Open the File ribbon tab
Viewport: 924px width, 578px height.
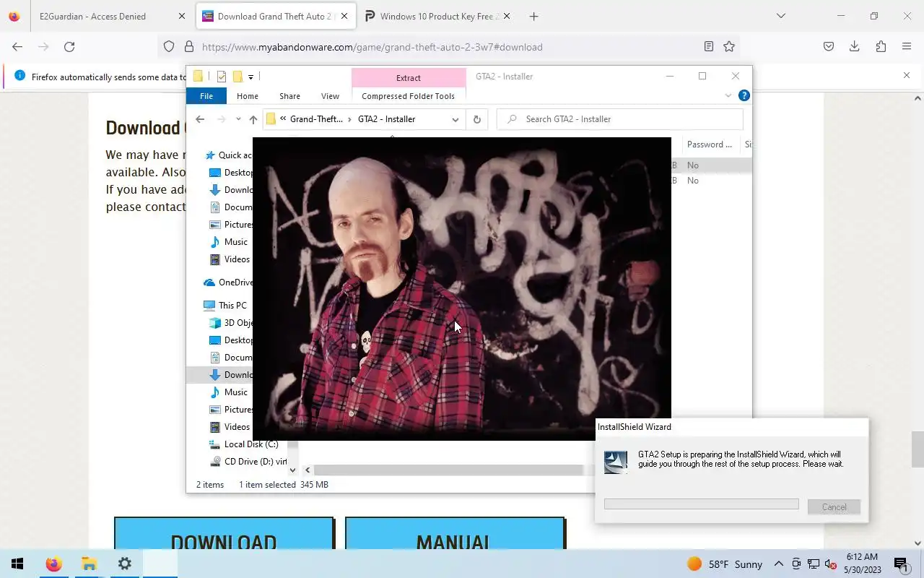tap(206, 96)
